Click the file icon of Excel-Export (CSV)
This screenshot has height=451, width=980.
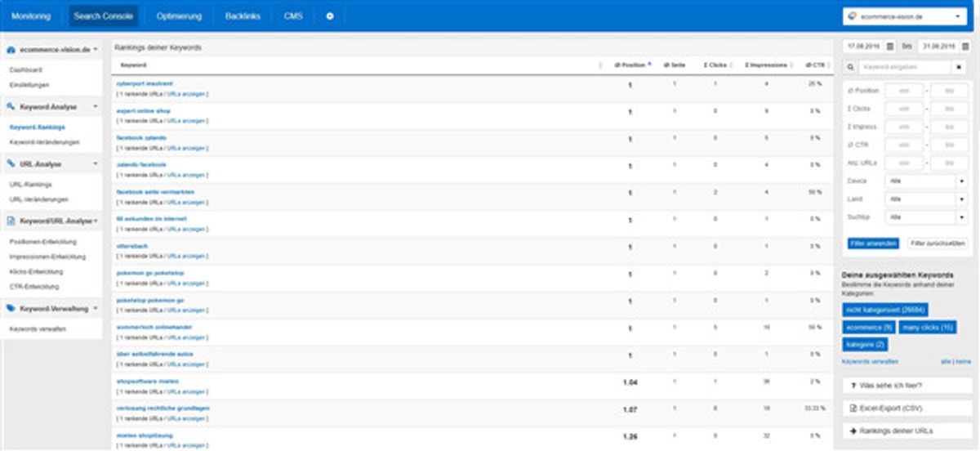853,407
